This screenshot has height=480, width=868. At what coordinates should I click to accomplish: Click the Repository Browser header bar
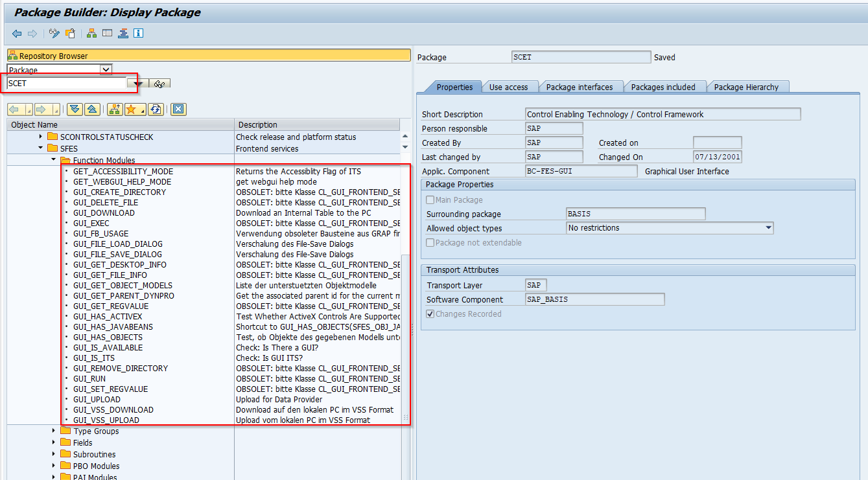209,56
